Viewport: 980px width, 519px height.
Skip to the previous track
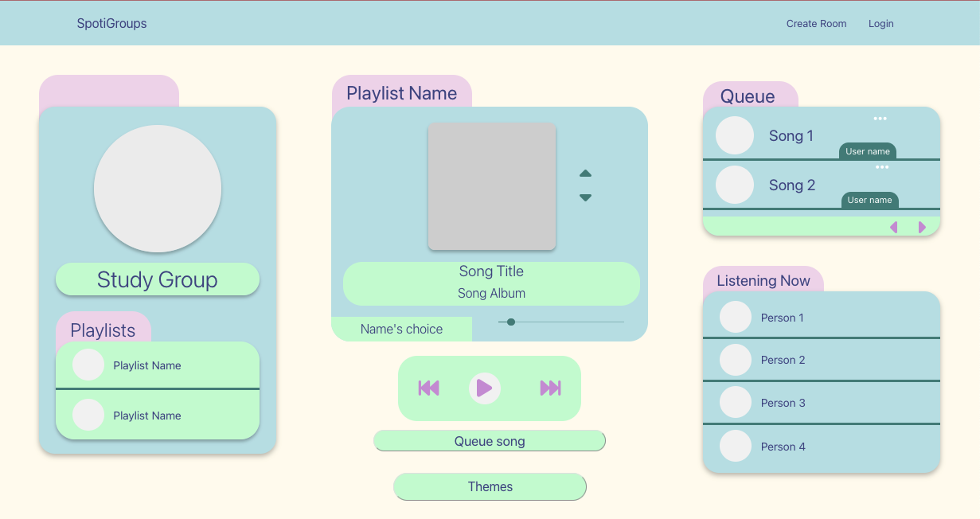[429, 388]
